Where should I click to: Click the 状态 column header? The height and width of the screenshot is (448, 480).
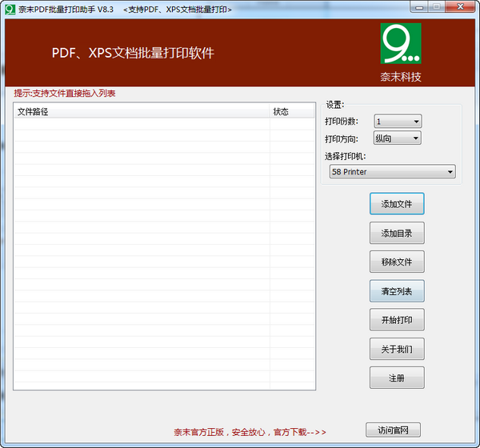292,112
